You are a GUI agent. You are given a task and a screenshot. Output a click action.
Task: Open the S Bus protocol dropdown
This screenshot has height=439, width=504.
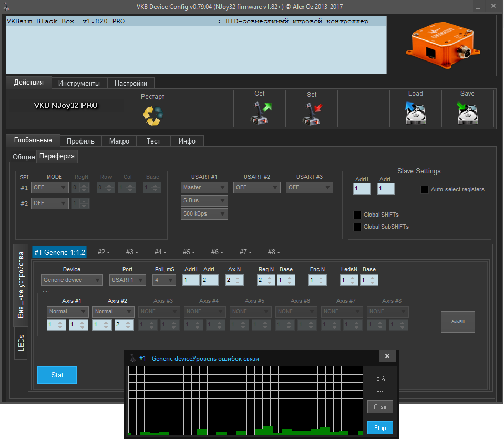[204, 201]
